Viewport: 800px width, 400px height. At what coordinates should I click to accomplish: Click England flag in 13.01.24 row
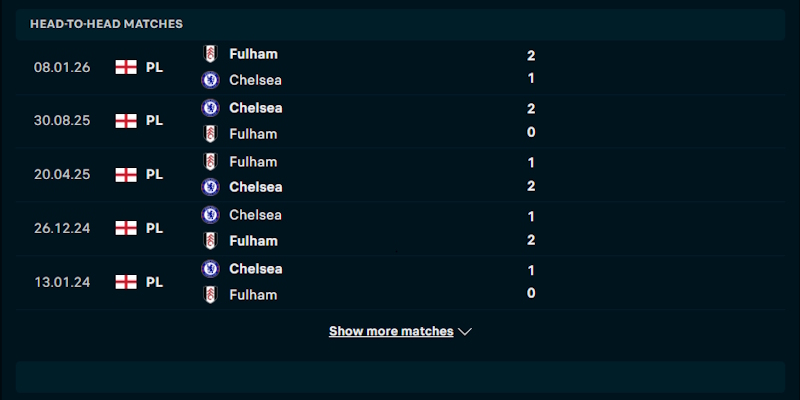click(x=126, y=282)
